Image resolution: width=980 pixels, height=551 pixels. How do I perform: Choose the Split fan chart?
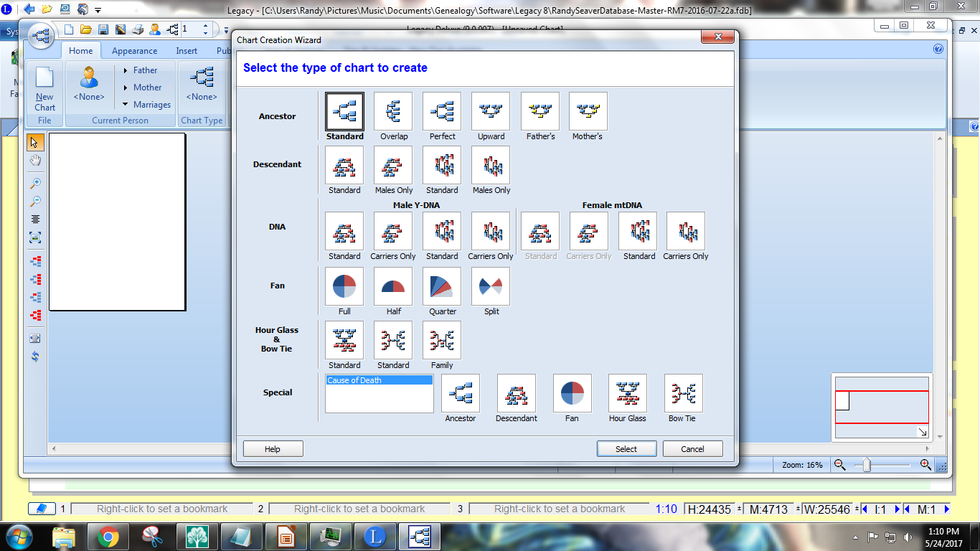coord(491,286)
